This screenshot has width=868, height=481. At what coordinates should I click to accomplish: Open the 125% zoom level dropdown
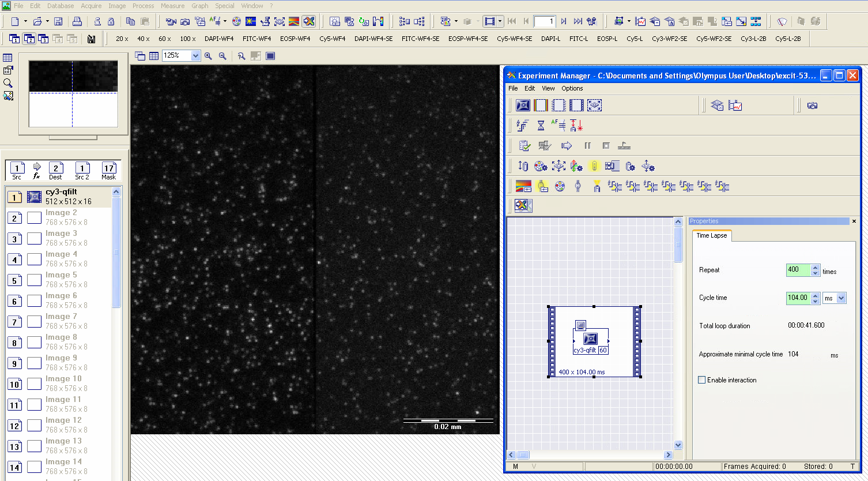[x=195, y=56]
